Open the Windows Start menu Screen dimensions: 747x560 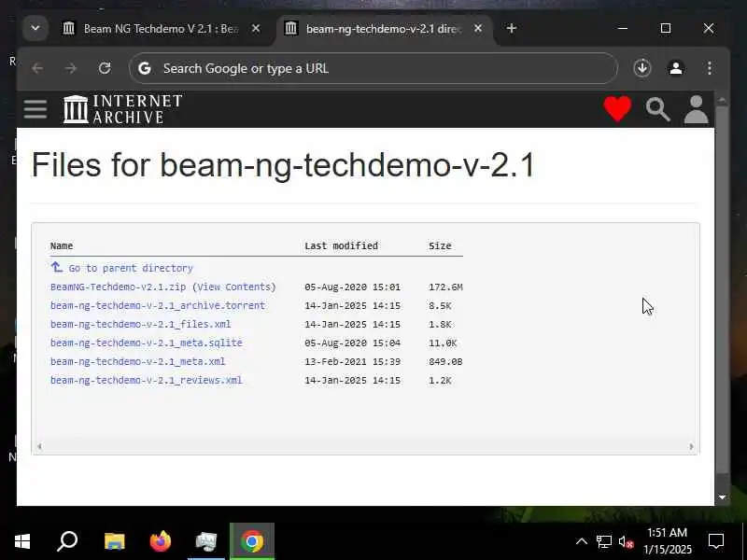click(21, 541)
